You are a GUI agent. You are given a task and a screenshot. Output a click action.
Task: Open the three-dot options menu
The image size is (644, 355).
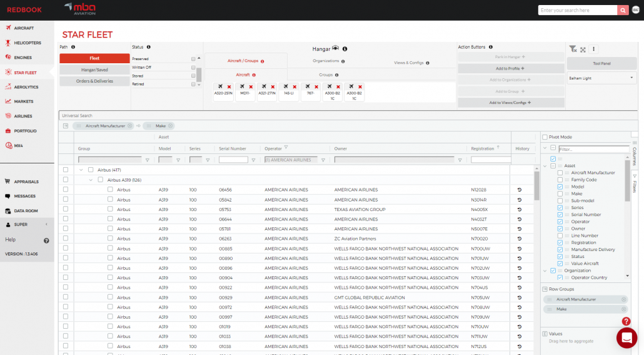(x=593, y=49)
